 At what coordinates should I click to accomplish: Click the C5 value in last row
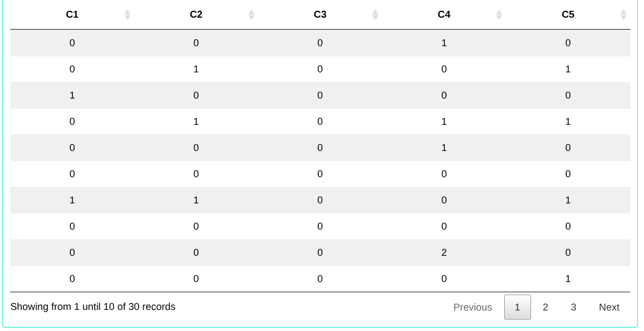[x=568, y=279]
